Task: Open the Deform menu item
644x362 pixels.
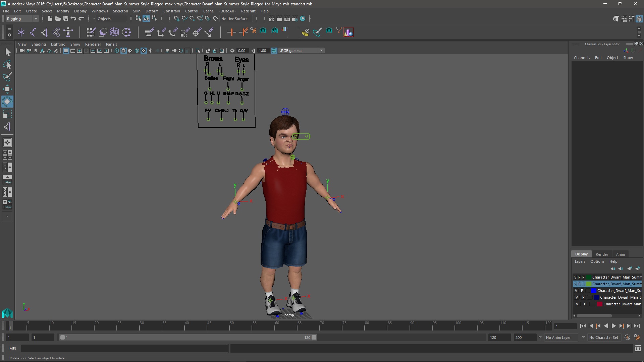Action: coord(151,11)
